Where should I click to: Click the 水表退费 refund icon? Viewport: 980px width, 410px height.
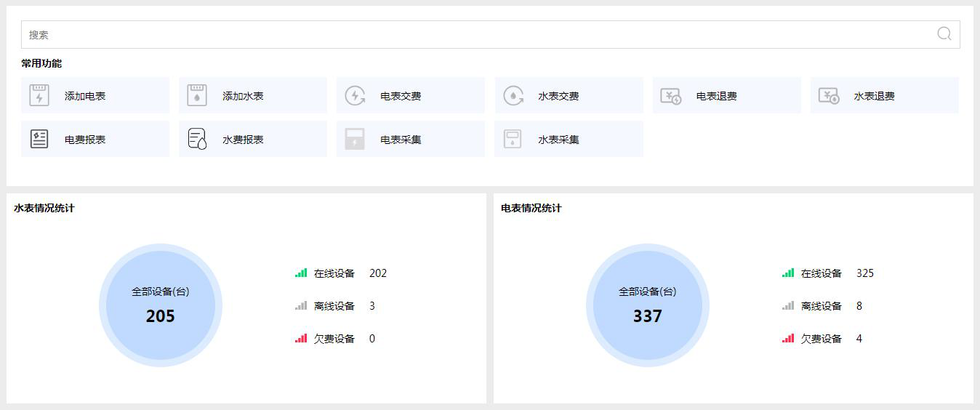tap(829, 96)
